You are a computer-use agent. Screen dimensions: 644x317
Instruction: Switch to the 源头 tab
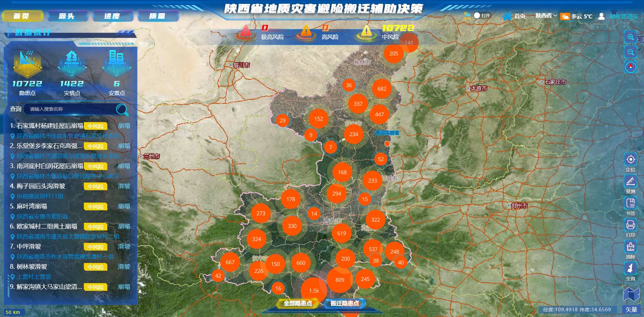click(x=67, y=16)
